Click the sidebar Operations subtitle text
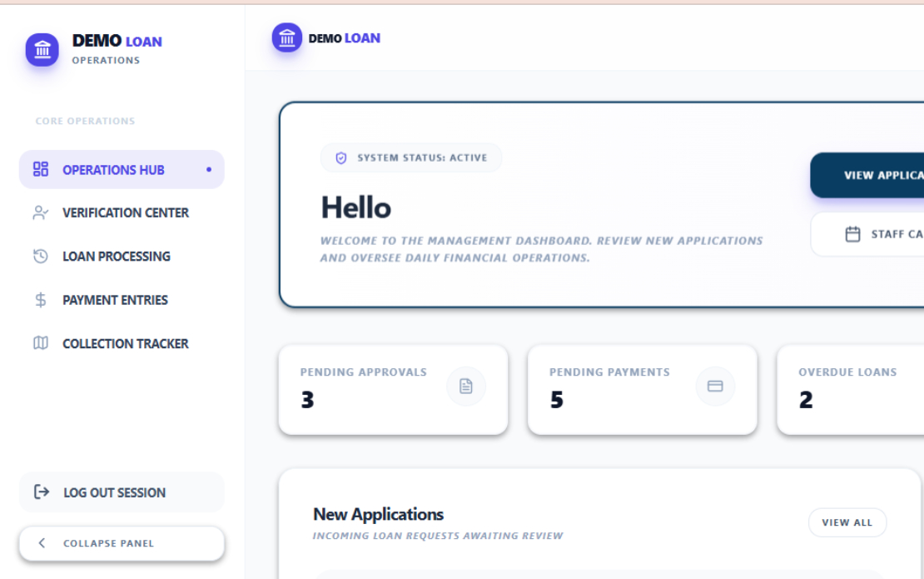The height and width of the screenshot is (579, 924). [x=106, y=60]
